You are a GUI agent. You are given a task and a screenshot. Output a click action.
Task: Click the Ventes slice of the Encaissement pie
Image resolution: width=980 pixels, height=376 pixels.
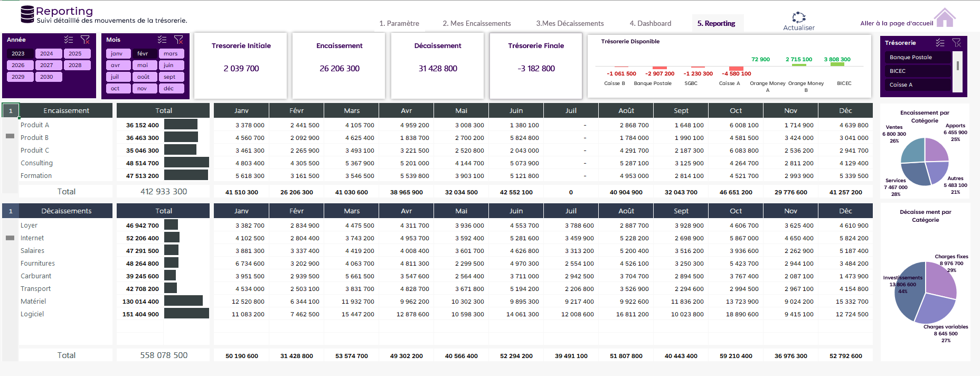pos(913,150)
